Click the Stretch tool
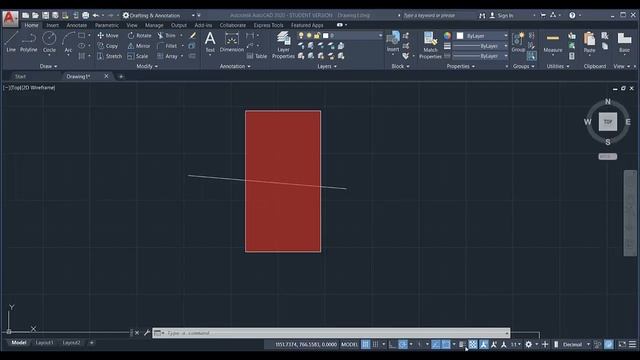The height and width of the screenshot is (360, 640). (109, 56)
